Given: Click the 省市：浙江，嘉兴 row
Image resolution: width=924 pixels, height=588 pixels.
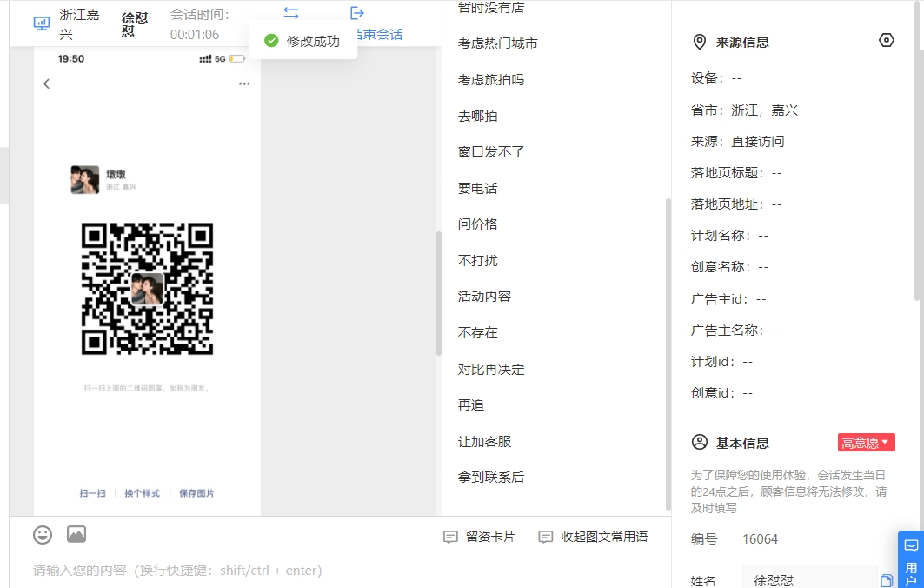Looking at the screenshot, I should click(x=744, y=110).
